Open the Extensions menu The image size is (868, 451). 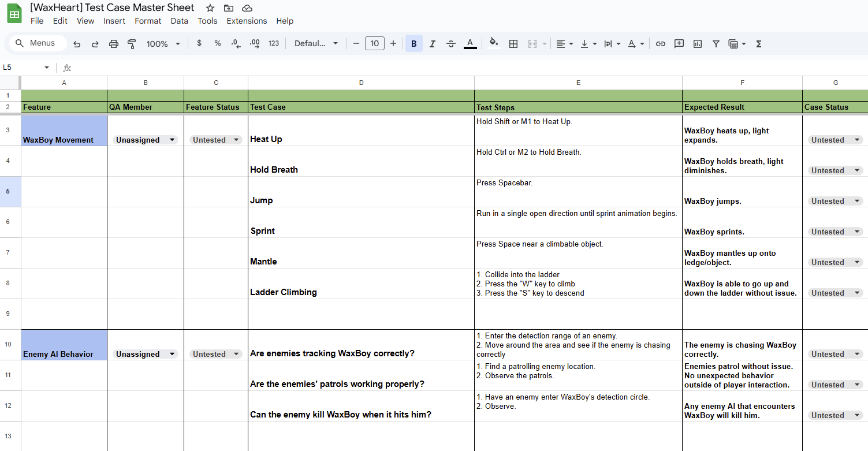[247, 21]
